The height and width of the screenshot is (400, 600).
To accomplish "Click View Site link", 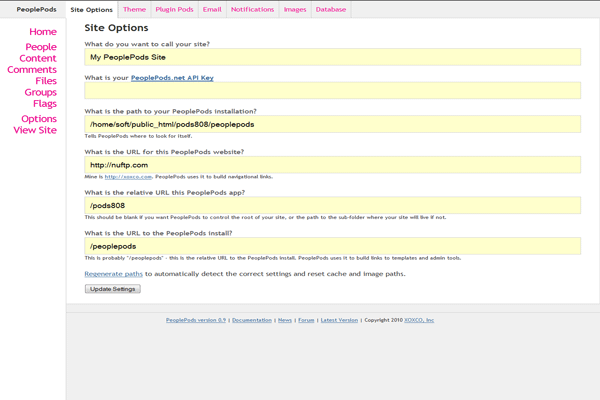I will pos(35,130).
